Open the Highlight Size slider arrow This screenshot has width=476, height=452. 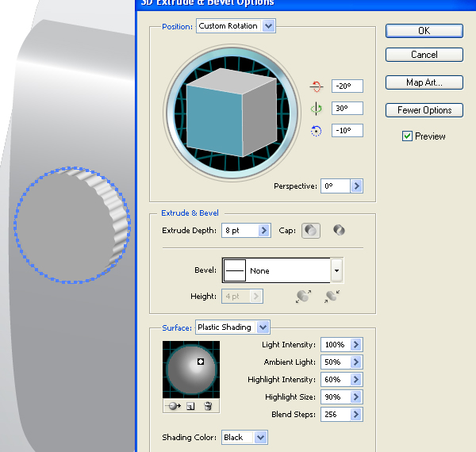click(356, 396)
